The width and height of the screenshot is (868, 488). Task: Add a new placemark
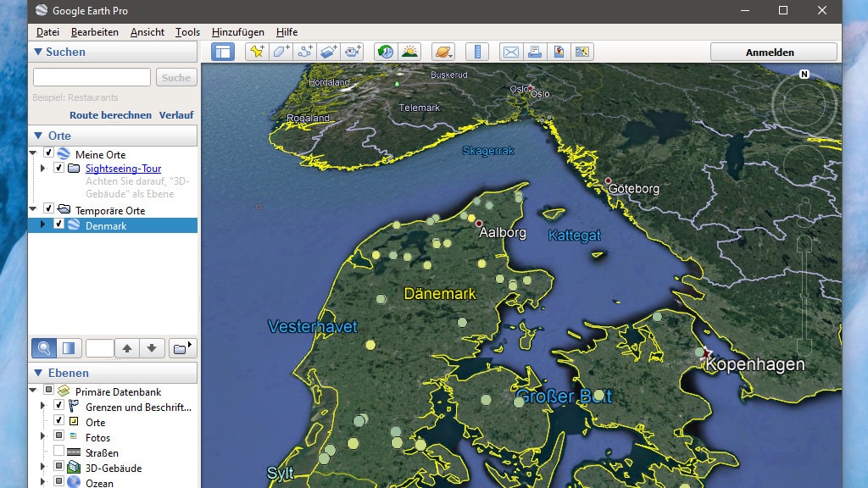[255, 52]
